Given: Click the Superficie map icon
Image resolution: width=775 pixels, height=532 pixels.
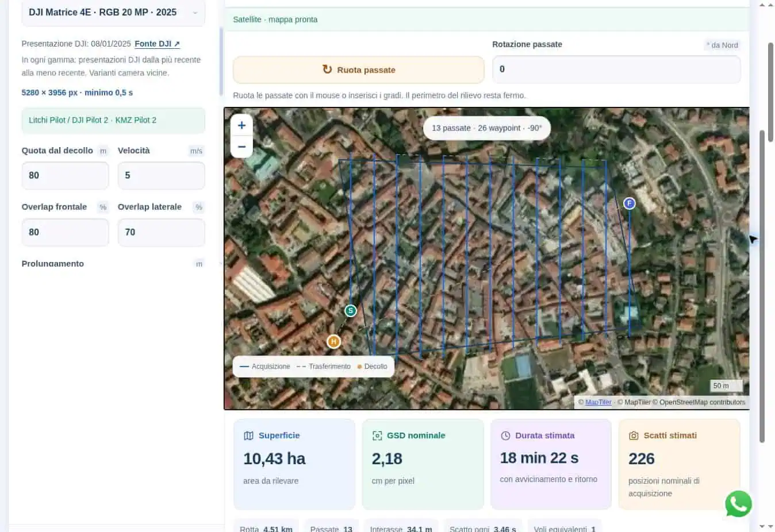Looking at the screenshot, I should click(x=248, y=436).
